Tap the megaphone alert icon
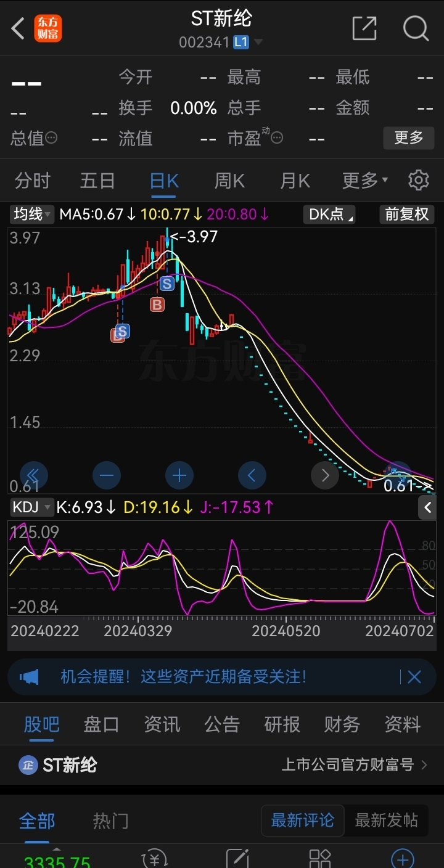 (29, 677)
